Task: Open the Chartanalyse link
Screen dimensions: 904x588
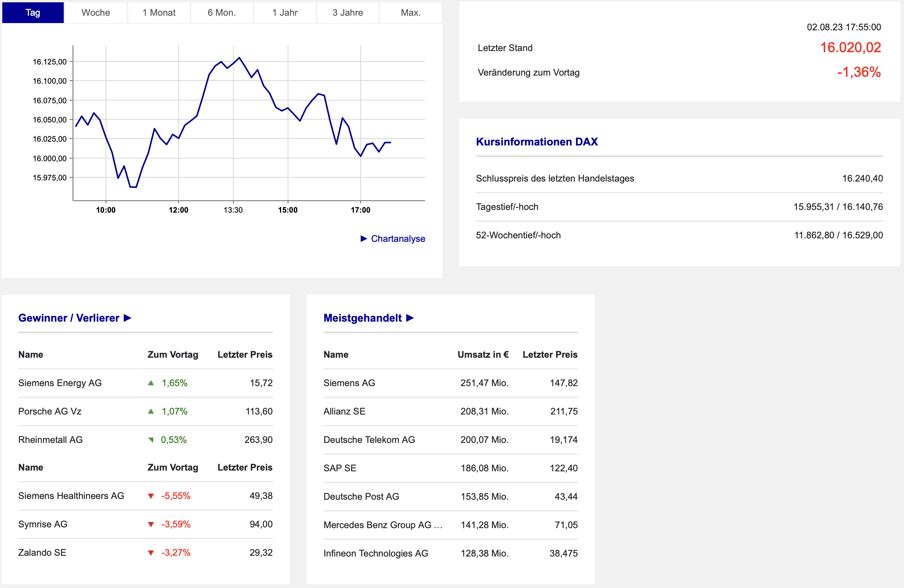Action: 398,239
